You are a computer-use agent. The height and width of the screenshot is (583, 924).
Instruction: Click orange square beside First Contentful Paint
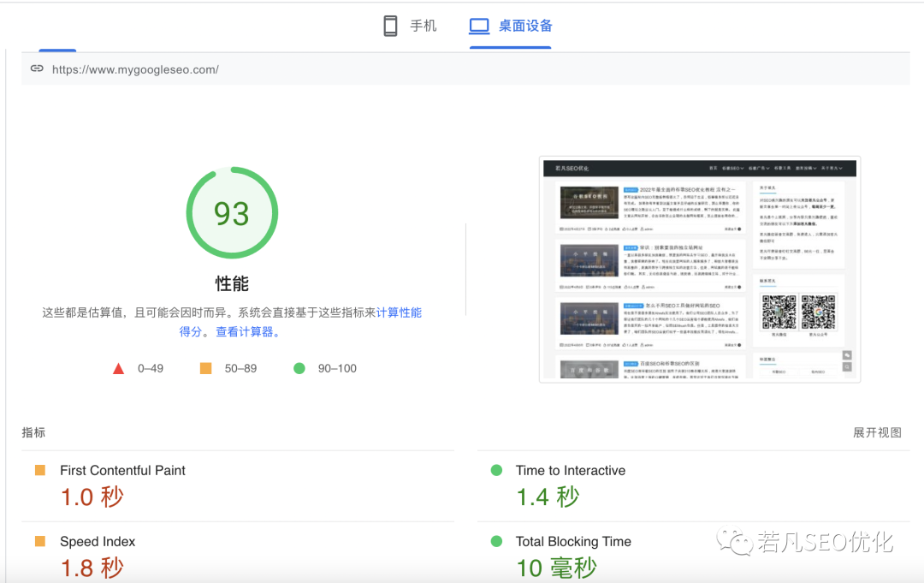point(40,470)
